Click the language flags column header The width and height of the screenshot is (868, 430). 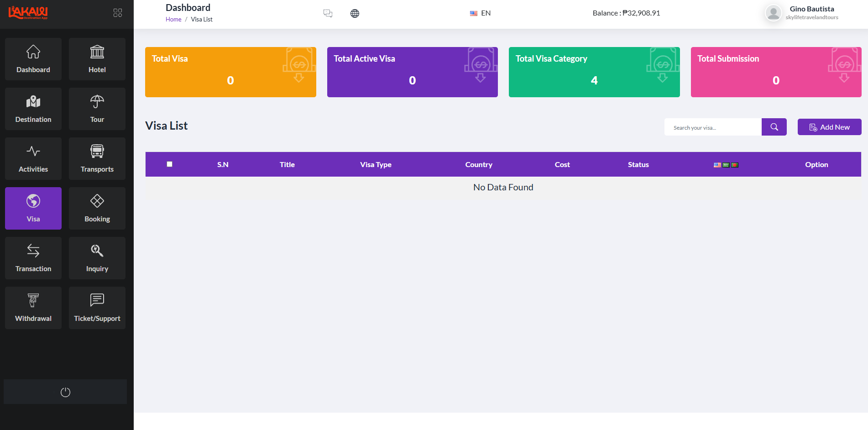tap(726, 165)
